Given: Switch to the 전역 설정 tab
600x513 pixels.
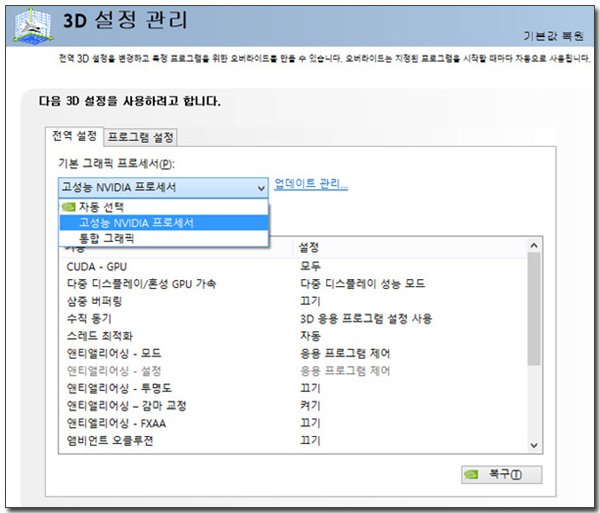Looking at the screenshot, I should coord(74,137).
